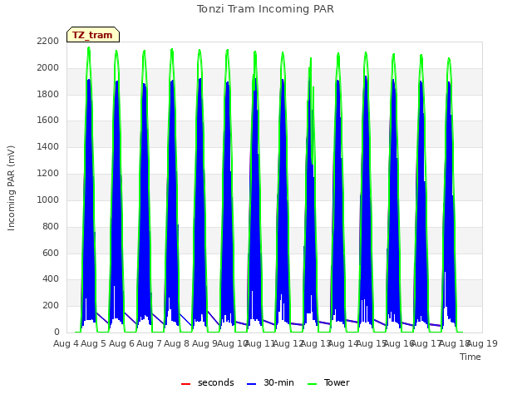Toggle the Tower series legend entry
Viewport: 532px width, 399px height.
point(328,382)
